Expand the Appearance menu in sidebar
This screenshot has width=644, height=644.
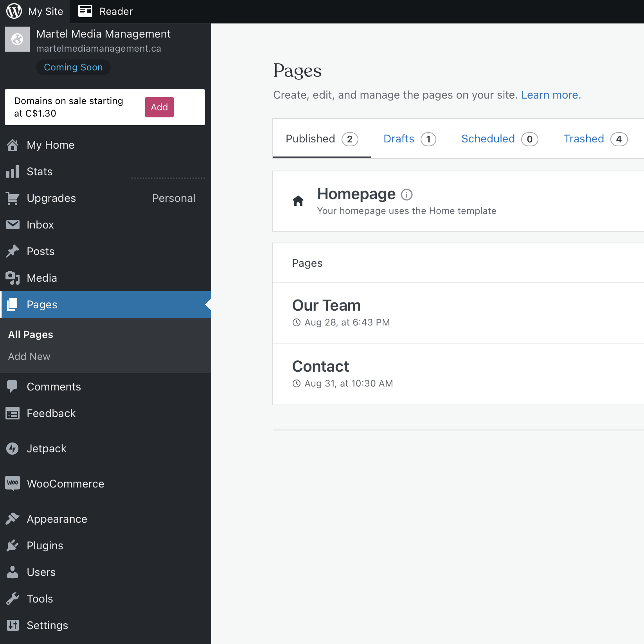coord(57,519)
